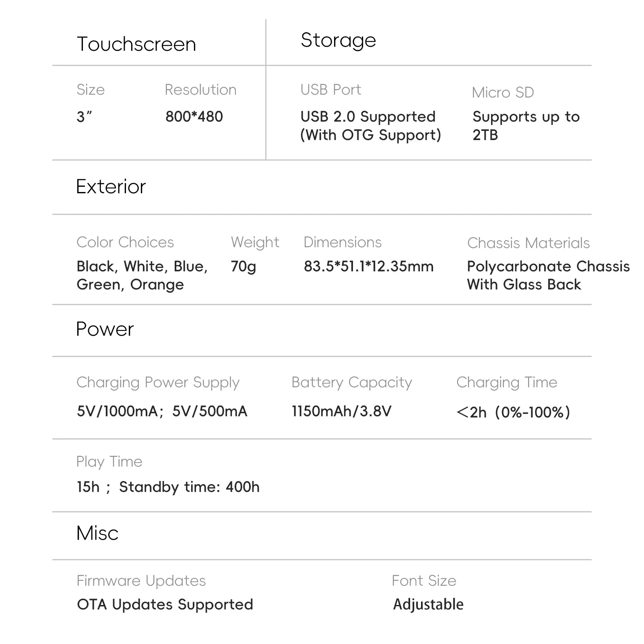Click the Touchscreen section heading
Screen dimensions: 644x644
point(136,44)
